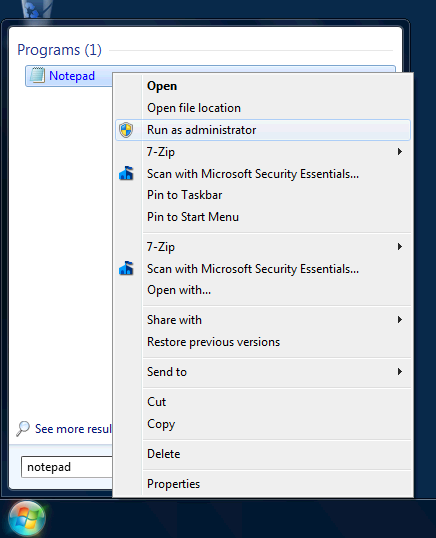
Task: Click the magnifier icon by See more results
Action: tap(23, 429)
